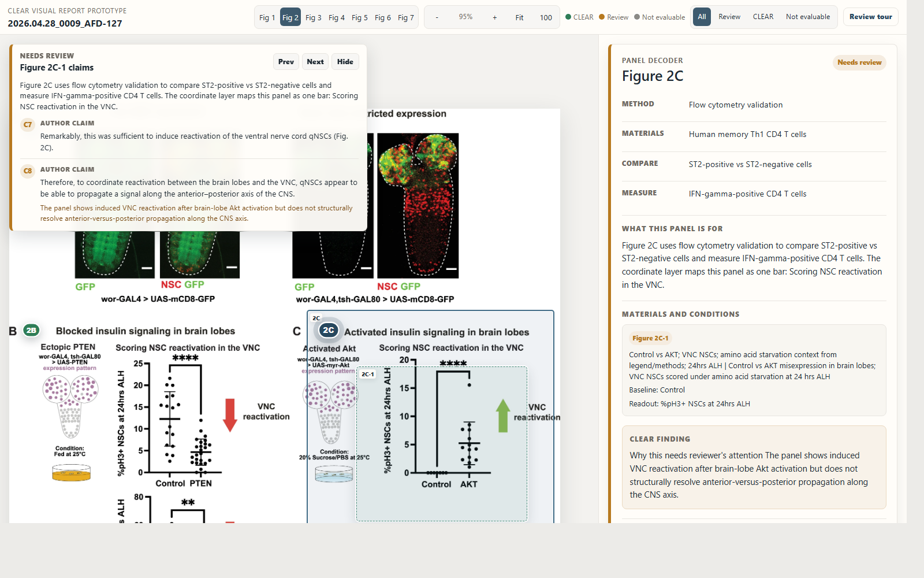Increase zoom with the + control
This screenshot has width=924, height=578.
(494, 18)
